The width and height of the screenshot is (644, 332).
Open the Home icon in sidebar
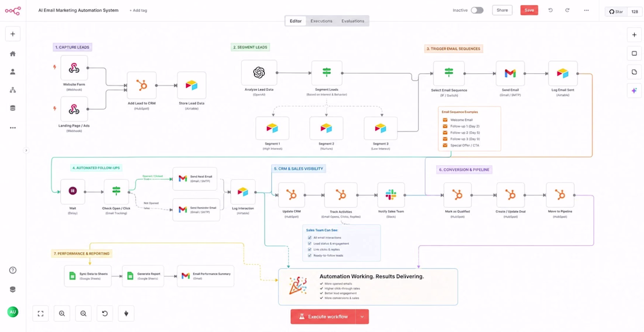click(13, 53)
